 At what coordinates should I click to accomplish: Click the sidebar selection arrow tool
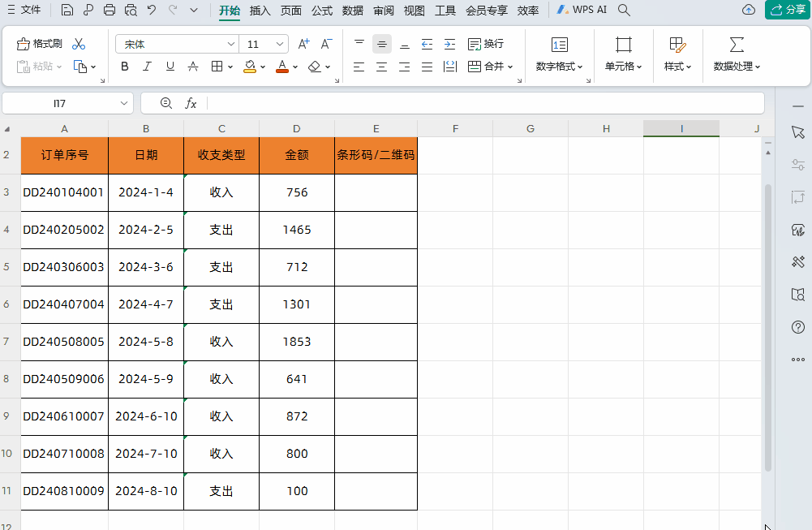[x=798, y=132]
